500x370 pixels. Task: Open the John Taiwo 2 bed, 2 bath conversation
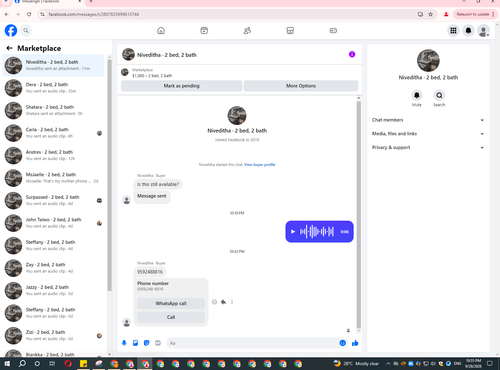[53, 223]
